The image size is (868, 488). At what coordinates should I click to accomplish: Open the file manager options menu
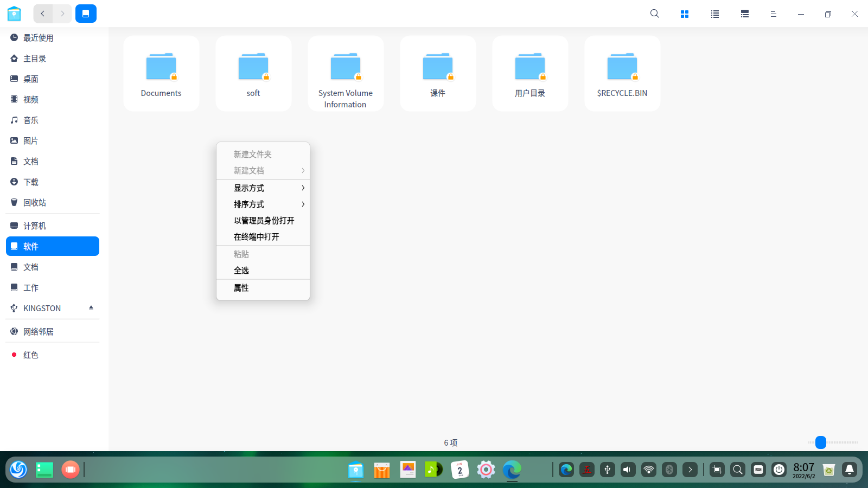tap(773, 14)
